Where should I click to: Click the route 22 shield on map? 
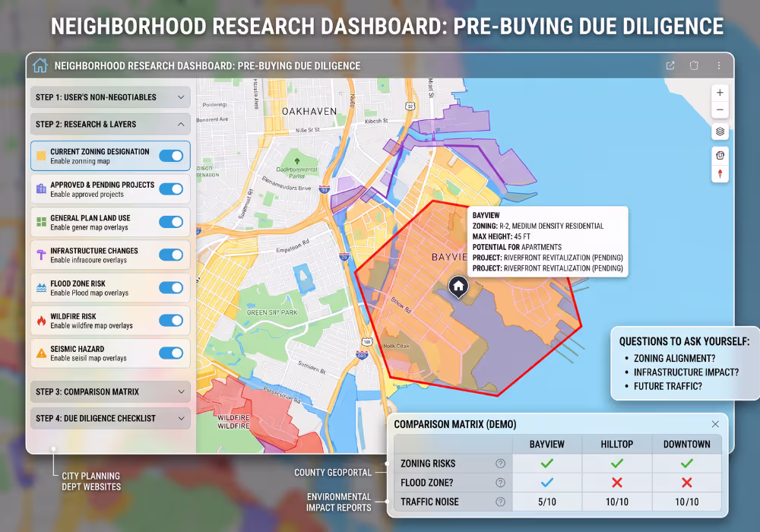[410, 106]
